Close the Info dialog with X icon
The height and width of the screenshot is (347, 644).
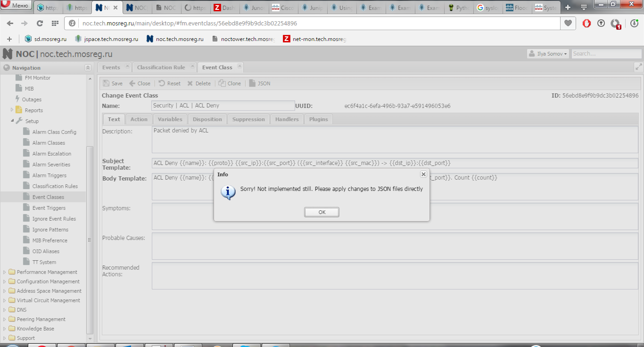pyautogui.click(x=423, y=174)
